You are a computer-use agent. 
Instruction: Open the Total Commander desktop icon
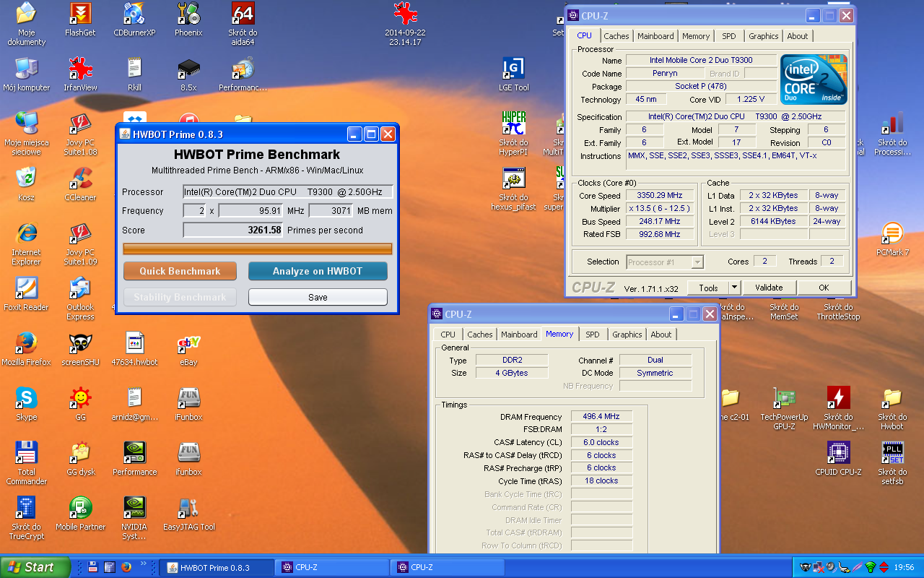[26, 452]
